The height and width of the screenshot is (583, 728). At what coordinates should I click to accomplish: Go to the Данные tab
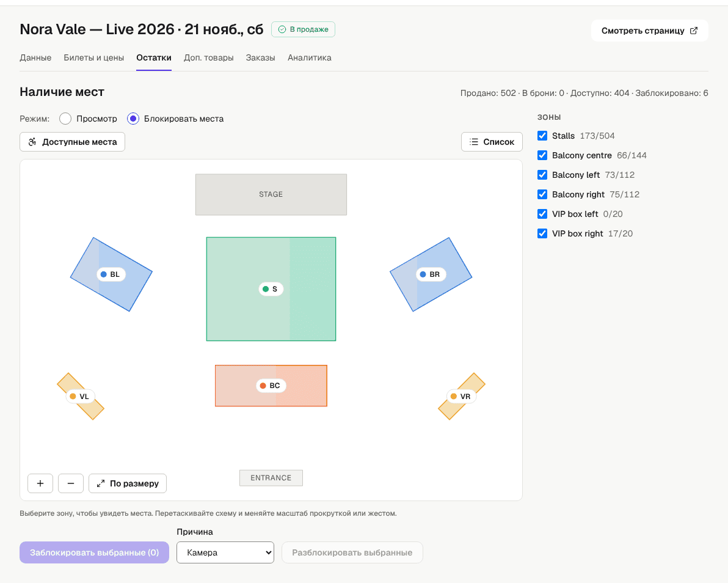(35, 57)
